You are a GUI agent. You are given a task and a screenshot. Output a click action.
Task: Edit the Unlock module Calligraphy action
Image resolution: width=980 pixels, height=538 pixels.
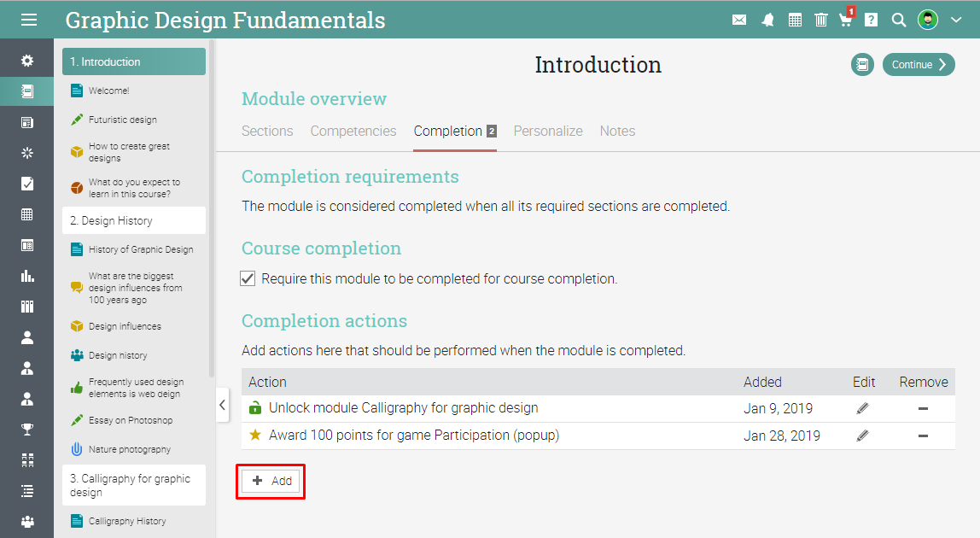[x=862, y=408]
